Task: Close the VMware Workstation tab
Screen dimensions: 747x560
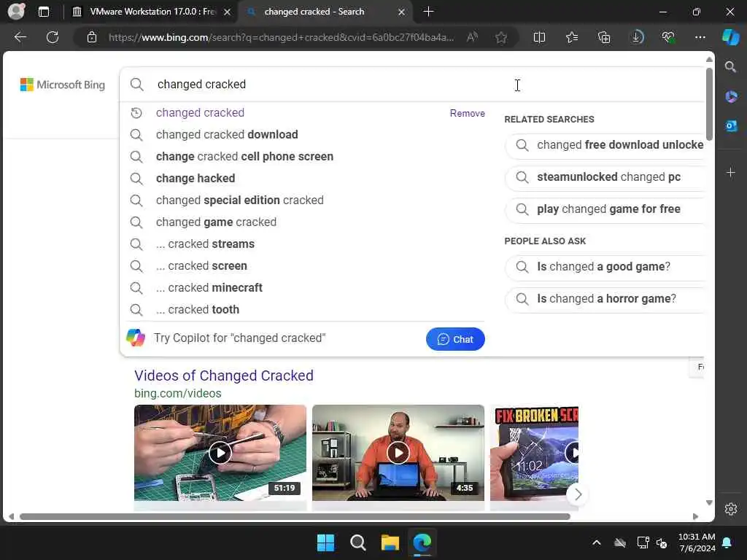Action: pyautogui.click(x=228, y=12)
